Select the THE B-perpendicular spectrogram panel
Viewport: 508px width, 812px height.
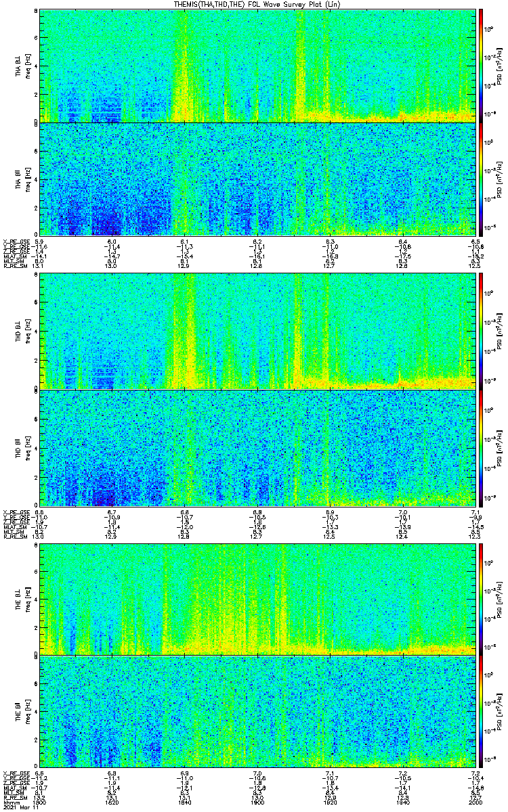coord(258,599)
